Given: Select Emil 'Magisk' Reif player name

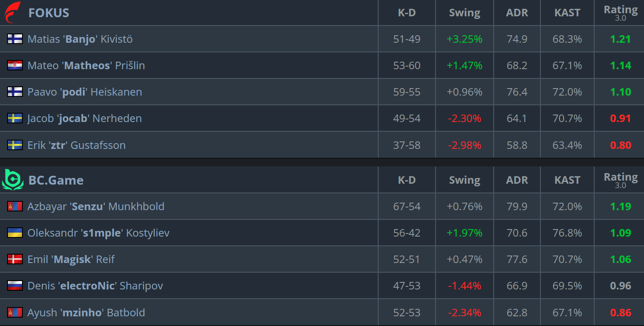Looking at the screenshot, I should [x=71, y=259].
